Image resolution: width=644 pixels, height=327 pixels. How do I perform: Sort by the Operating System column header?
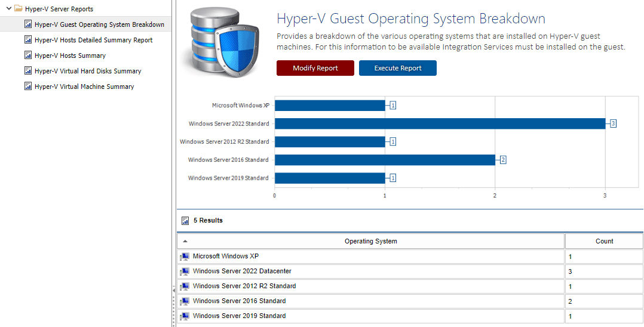[371, 241]
